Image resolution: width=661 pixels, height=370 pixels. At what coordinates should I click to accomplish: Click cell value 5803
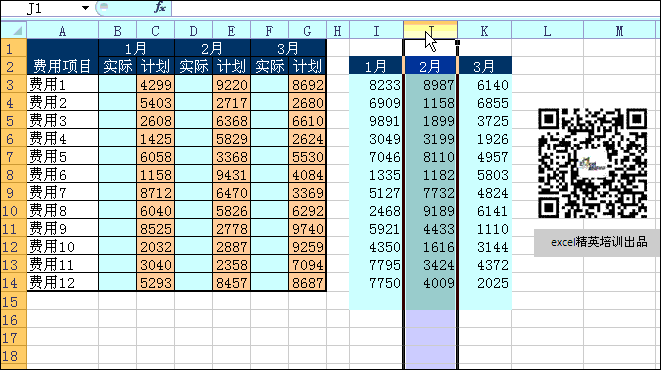(x=484, y=175)
